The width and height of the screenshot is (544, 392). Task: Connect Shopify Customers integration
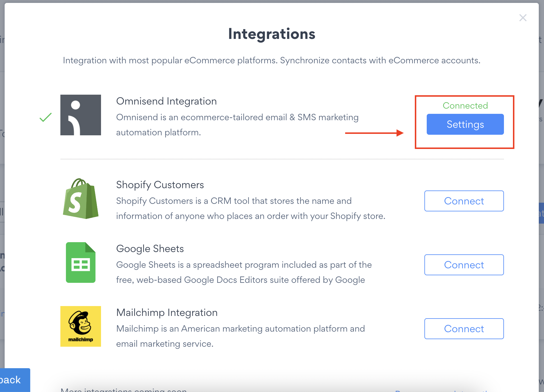coord(464,201)
